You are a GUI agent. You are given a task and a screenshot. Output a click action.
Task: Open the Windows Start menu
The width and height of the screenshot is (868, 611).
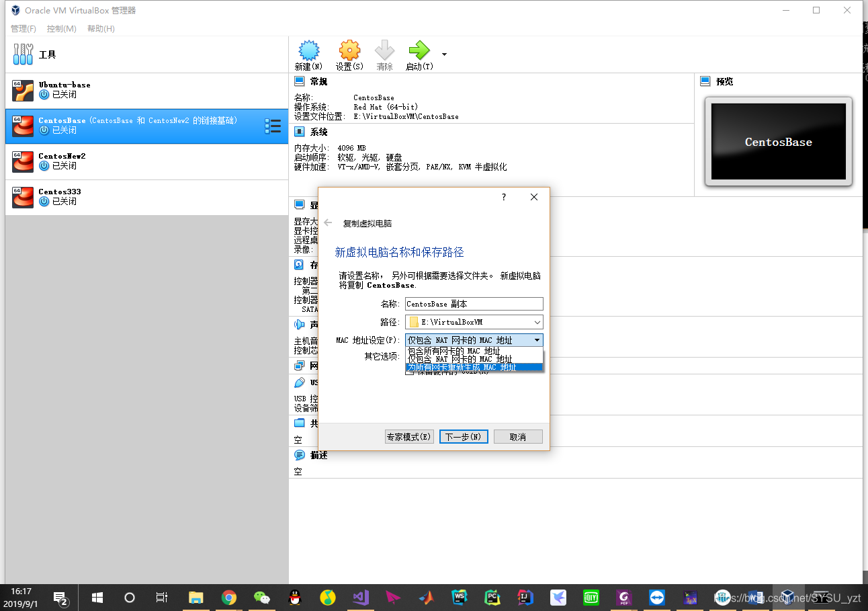[x=97, y=597]
